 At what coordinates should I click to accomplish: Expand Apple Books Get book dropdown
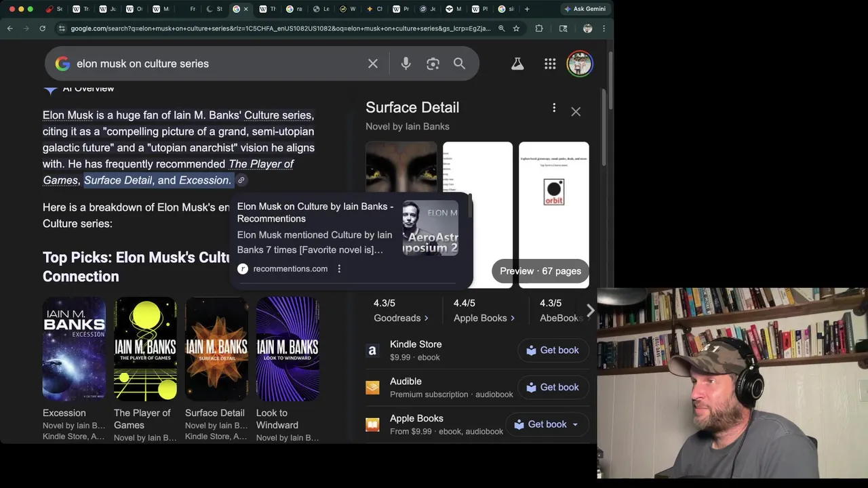click(x=575, y=424)
